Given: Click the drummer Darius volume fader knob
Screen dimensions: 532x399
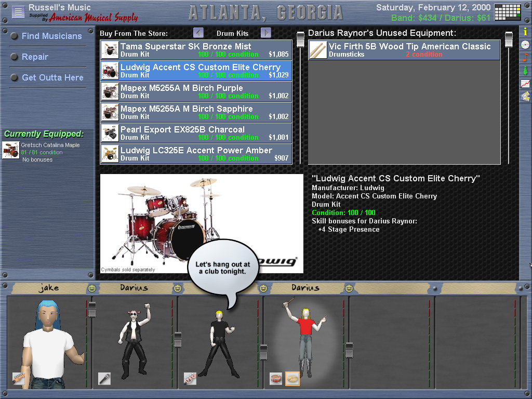Looking at the screenshot, I should (349, 351).
